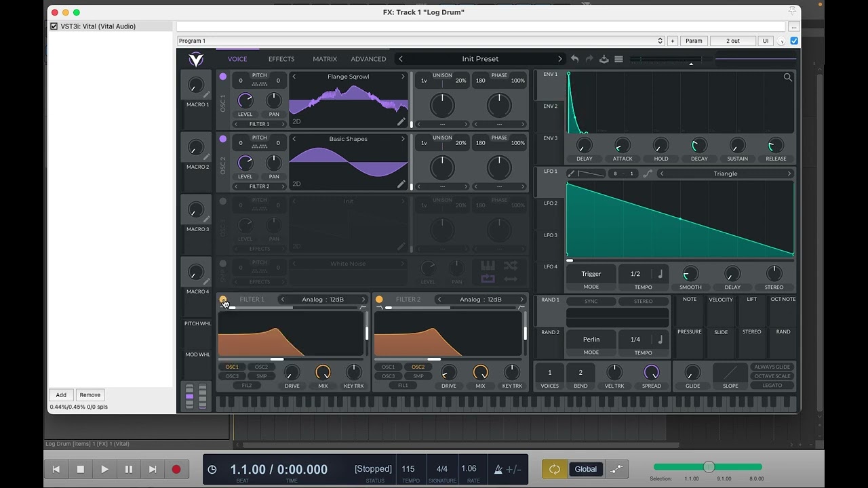Image resolution: width=868 pixels, height=488 pixels.
Task: Click REAPER play button
Action: click(104, 469)
